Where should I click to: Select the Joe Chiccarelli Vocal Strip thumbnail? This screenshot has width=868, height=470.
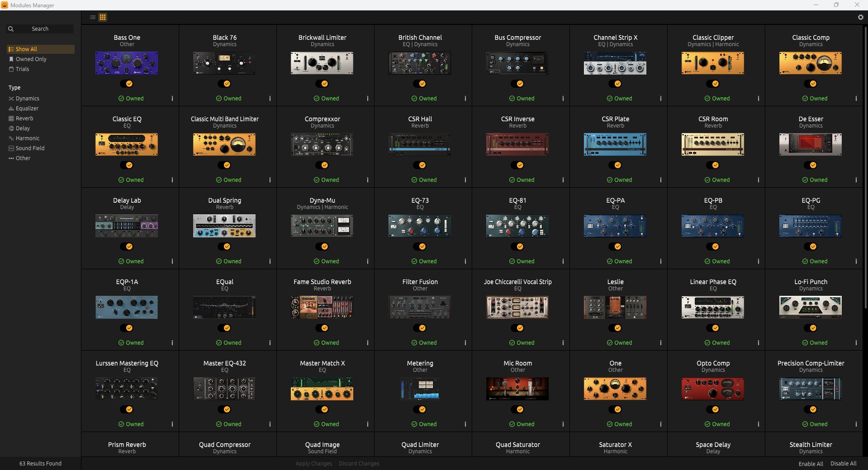[517, 307]
